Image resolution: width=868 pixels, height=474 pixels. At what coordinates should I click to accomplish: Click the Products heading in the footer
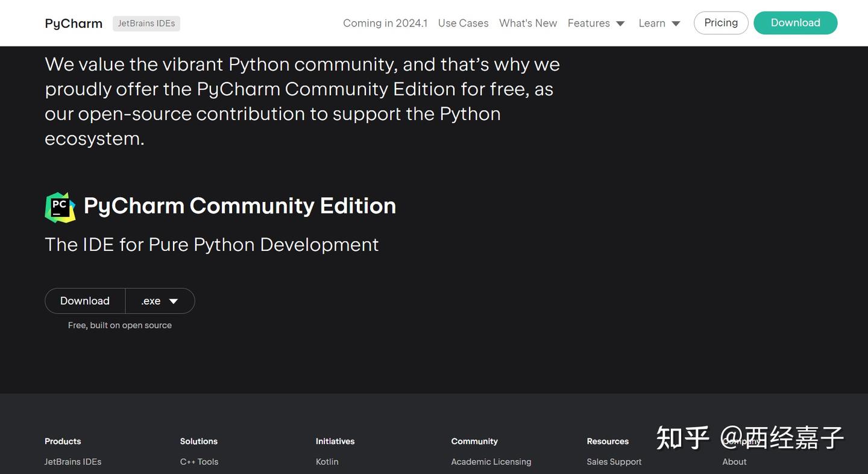pyautogui.click(x=62, y=441)
